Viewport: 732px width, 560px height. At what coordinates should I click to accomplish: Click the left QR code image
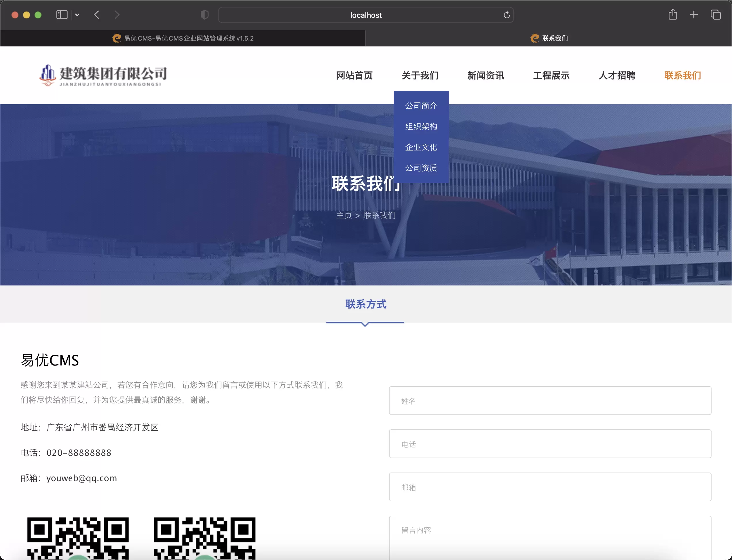coord(78,538)
